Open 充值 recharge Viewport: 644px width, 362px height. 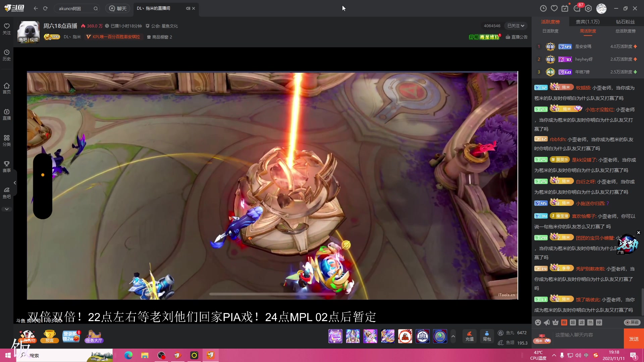(x=470, y=336)
